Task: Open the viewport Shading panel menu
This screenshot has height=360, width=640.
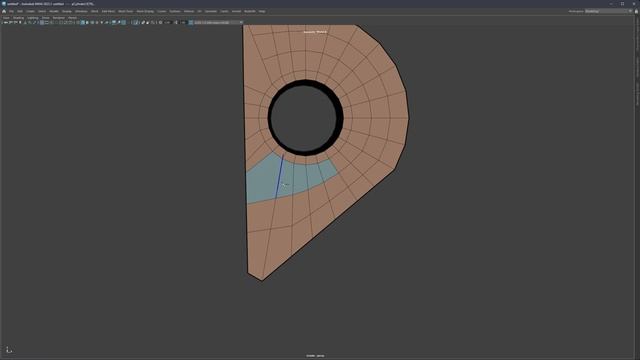Action: [x=18, y=18]
